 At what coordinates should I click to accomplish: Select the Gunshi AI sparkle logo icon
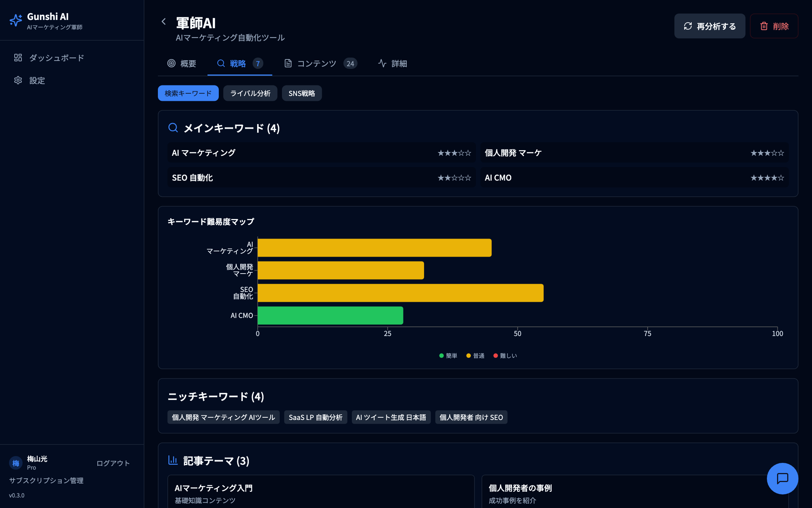[x=16, y=20]
